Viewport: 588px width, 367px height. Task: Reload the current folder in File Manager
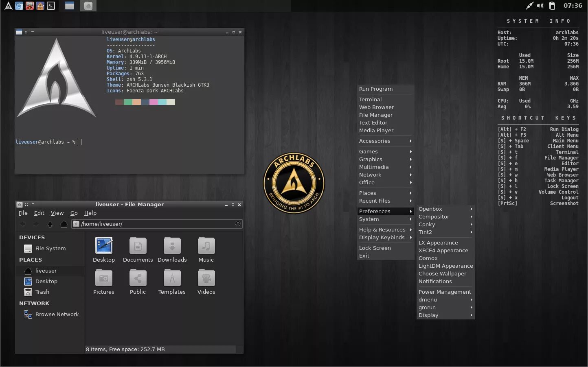pos(237,224)
